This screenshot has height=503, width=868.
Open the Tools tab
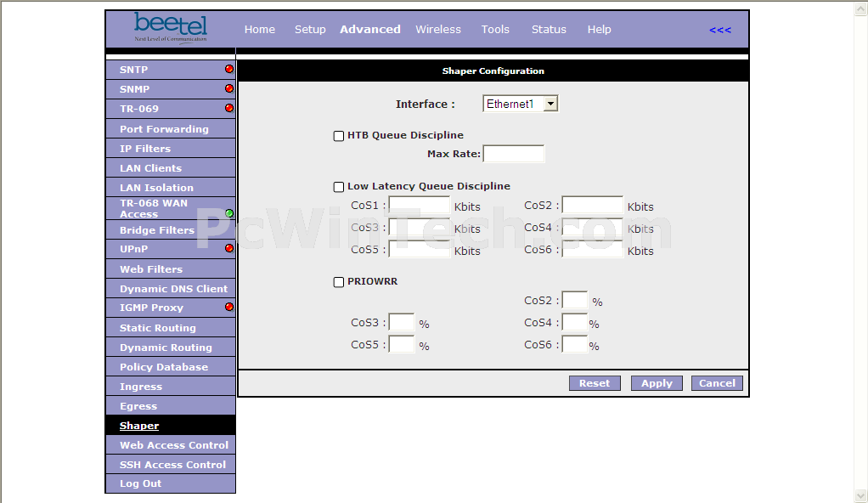(495, 30)
